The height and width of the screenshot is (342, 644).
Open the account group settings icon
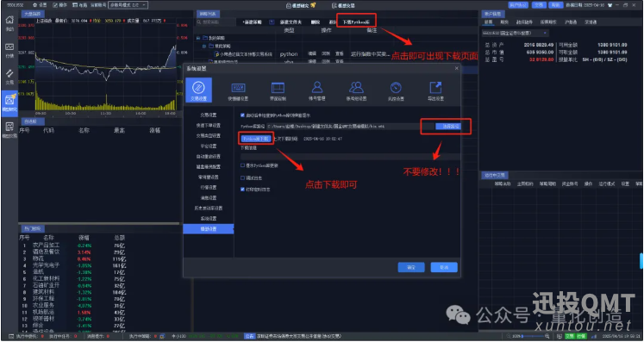(356, 91)
